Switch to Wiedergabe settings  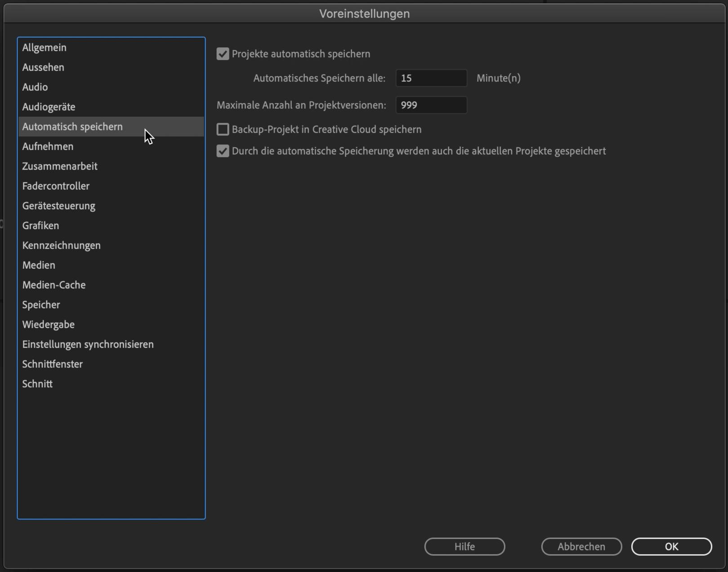49,325
